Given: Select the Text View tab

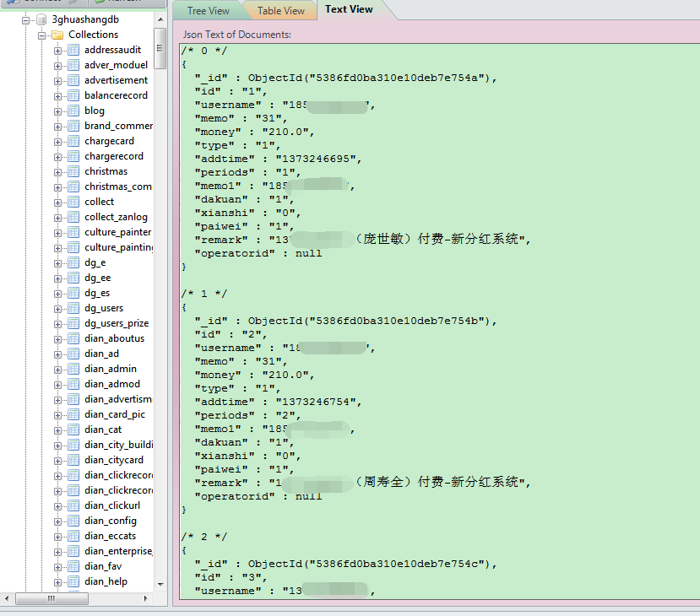Looking at the screenshot, I should click(349, 9).
